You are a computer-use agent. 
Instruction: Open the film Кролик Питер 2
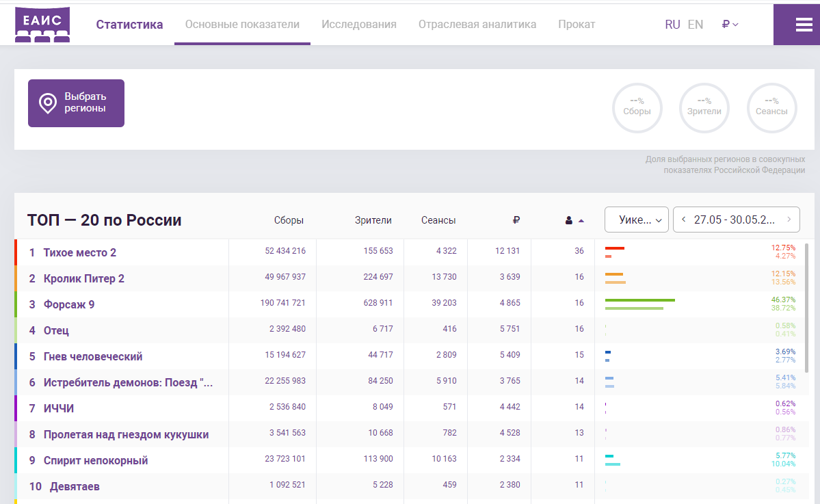(x=83, y=278)
